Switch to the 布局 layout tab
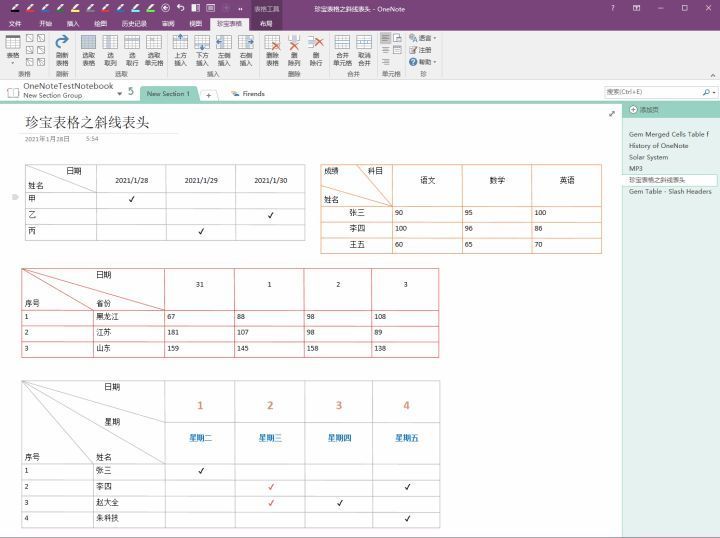This screenshot has width=720, height=538. (x=266, y=23)
